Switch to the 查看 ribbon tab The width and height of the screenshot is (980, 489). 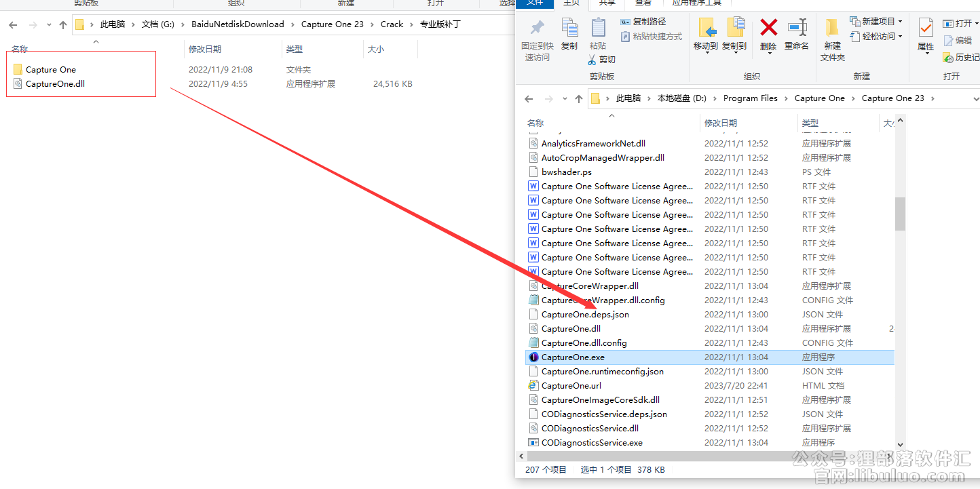(x=643, y=3)
